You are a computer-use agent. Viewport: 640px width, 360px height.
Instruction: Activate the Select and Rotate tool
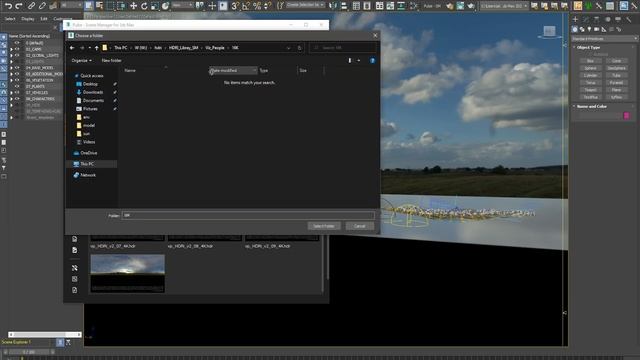click(144, 6)
